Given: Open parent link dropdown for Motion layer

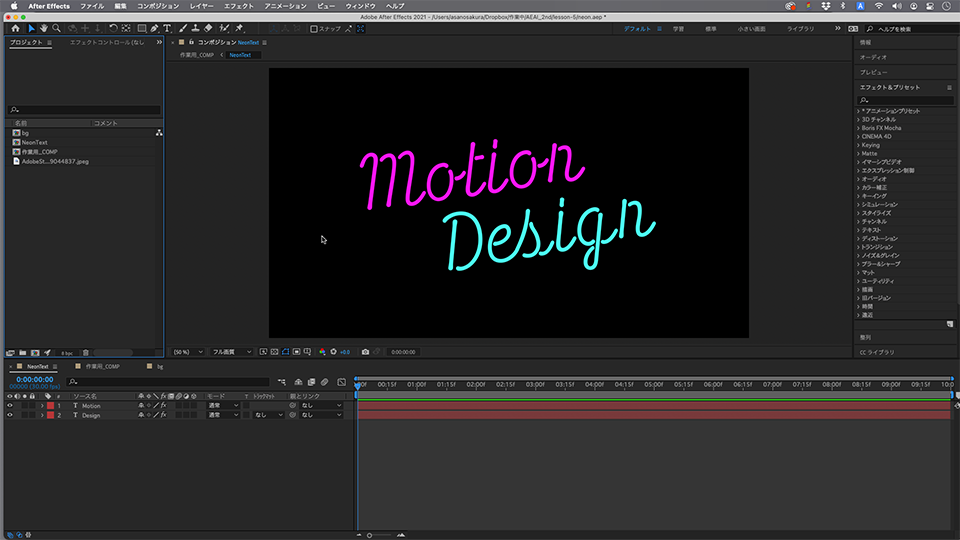Looking at the screenshot, I should pos(321,405).
